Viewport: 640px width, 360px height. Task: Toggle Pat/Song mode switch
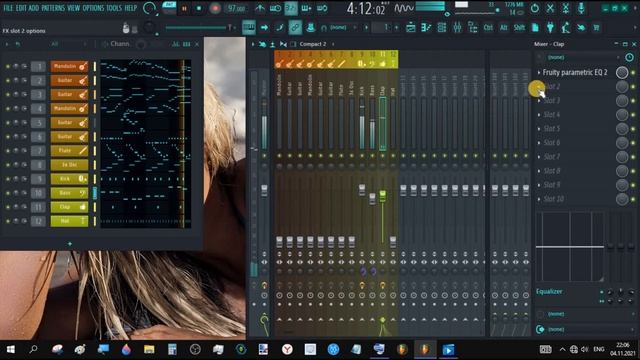[x=169, y=8]
